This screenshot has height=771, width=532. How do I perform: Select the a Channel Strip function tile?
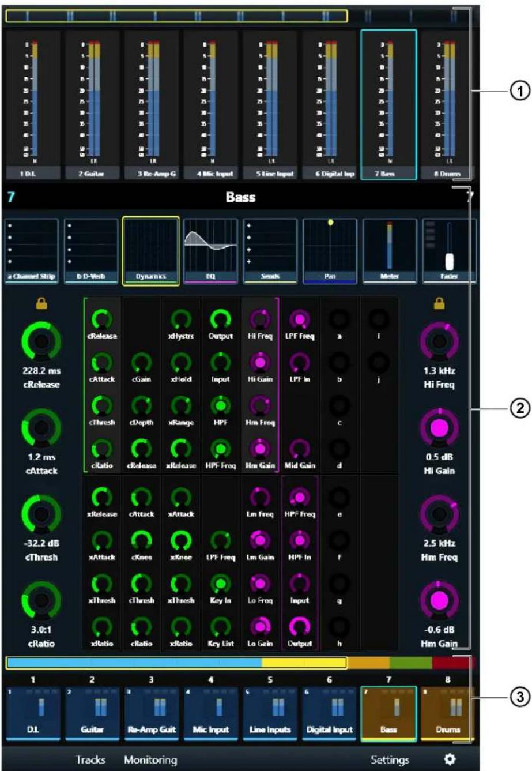coord(32,251)
